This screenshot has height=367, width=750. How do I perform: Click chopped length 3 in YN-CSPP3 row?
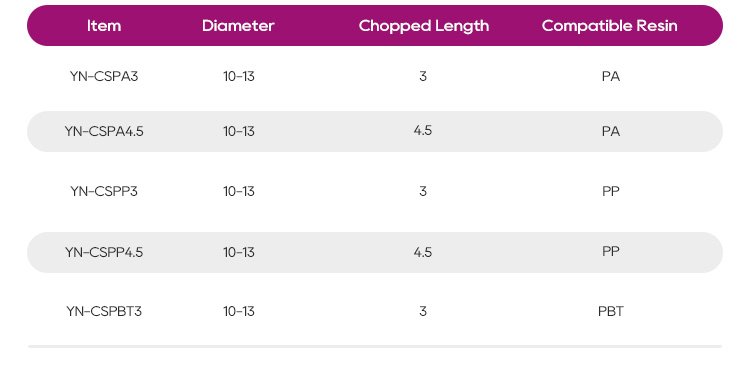423,191
